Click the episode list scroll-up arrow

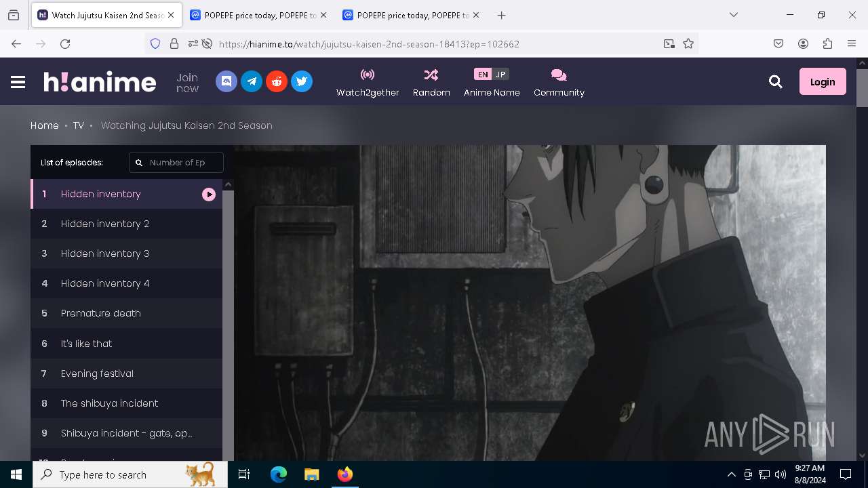tap(229, 184)
